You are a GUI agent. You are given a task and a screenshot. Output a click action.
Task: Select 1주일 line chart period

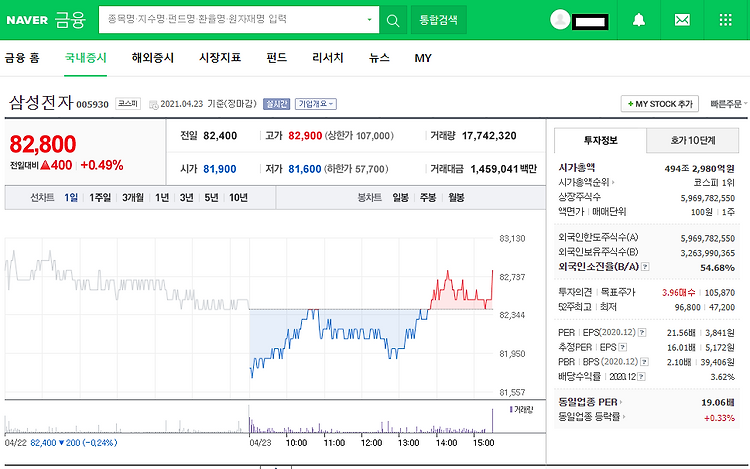click(99, 197)
